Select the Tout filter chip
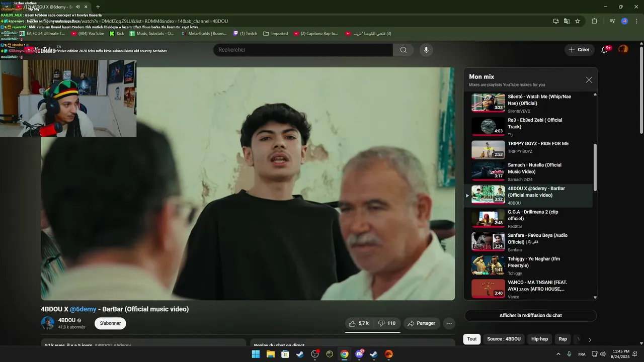644x362 pixels. [472, 339]
